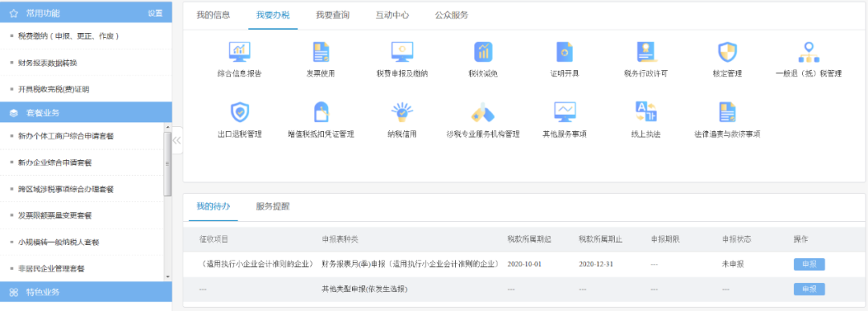868x311 pixels.
Task: Click 其他类型申报(依发生选报) cell
Action: [365, 288]
